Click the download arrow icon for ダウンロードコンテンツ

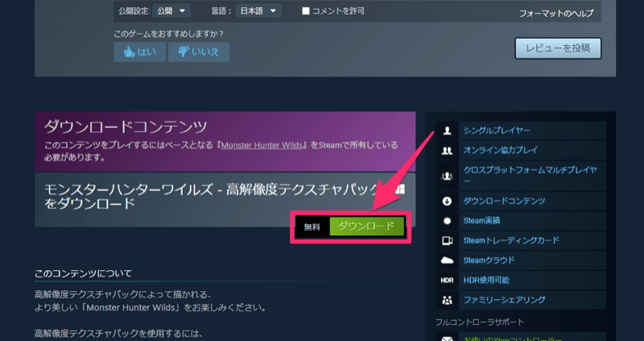pyautogui.click(x=447, y=202)
